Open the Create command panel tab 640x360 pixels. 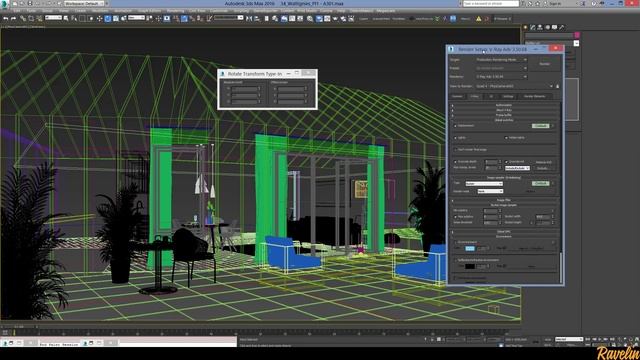(526, 27)
